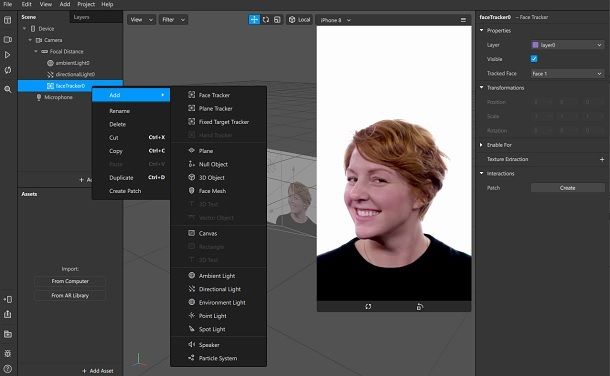Choose Copy in context menu
The height and width of the screenshot is (376, 610).
coord(131,151)
